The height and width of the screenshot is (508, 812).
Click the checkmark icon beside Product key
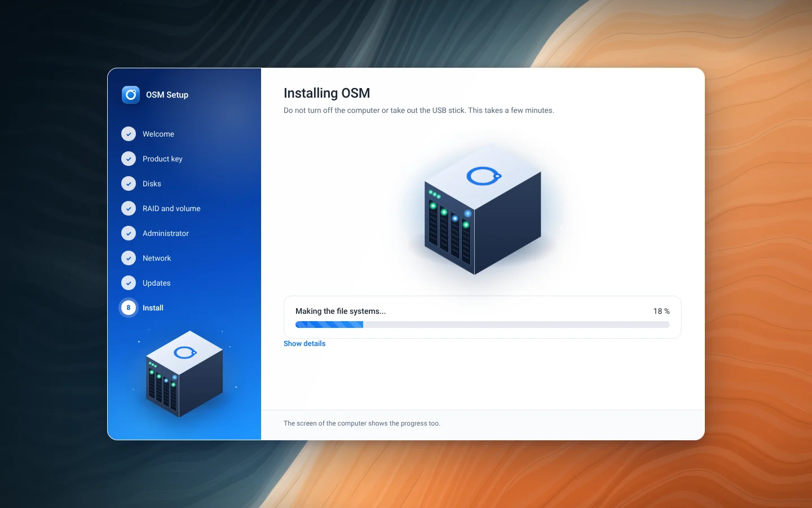[129, 159]
